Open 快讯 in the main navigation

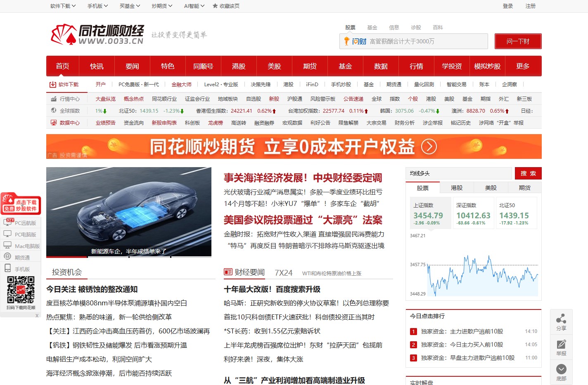click(97, 66)
